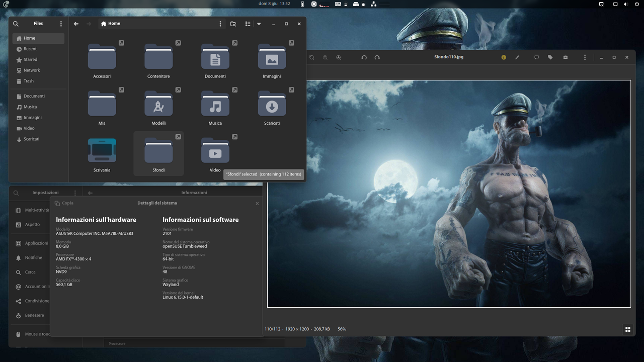Click the Home path button in Files header
Image resolution: width=644 pixels, height=362 pixels.
[x=111, y=24]
